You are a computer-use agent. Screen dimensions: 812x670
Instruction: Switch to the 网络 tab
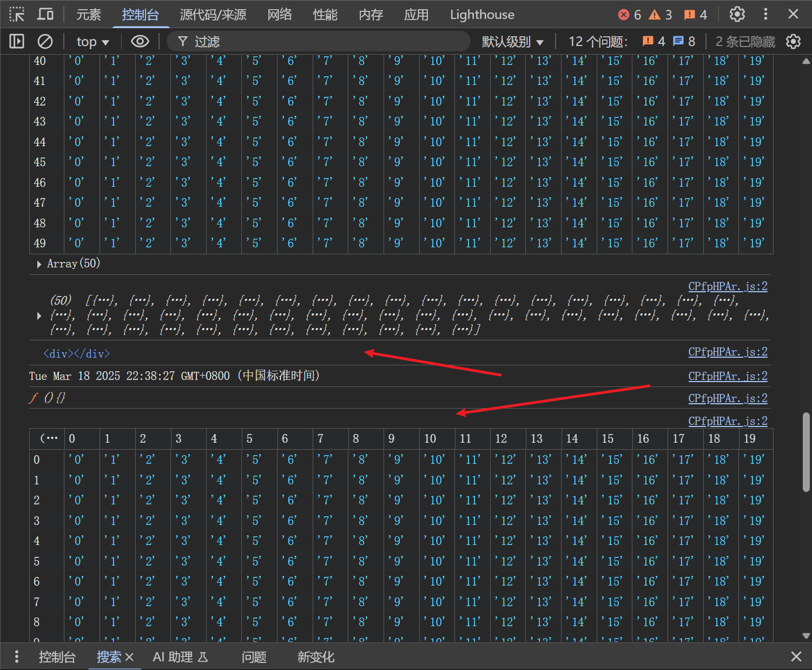(x=280, y=15)
